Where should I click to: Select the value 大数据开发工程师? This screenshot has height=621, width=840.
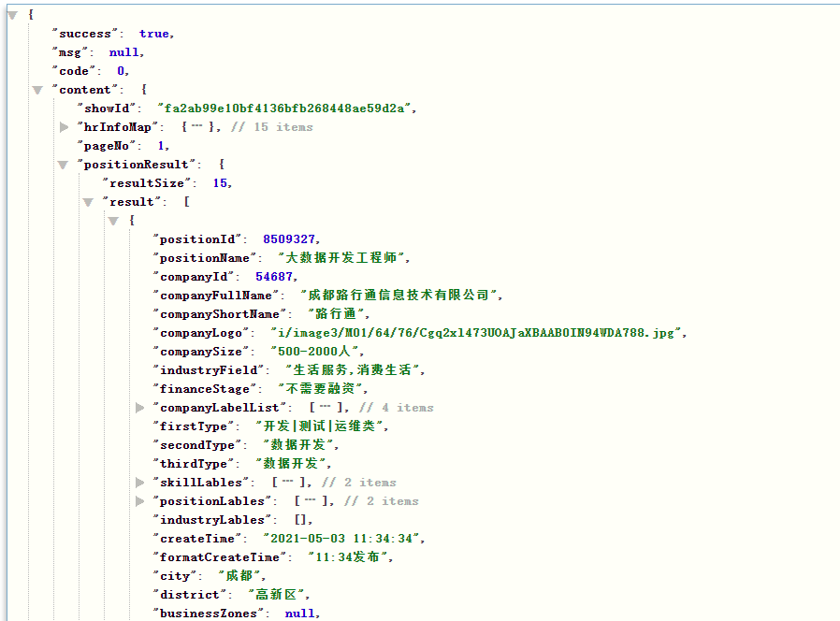340,258
